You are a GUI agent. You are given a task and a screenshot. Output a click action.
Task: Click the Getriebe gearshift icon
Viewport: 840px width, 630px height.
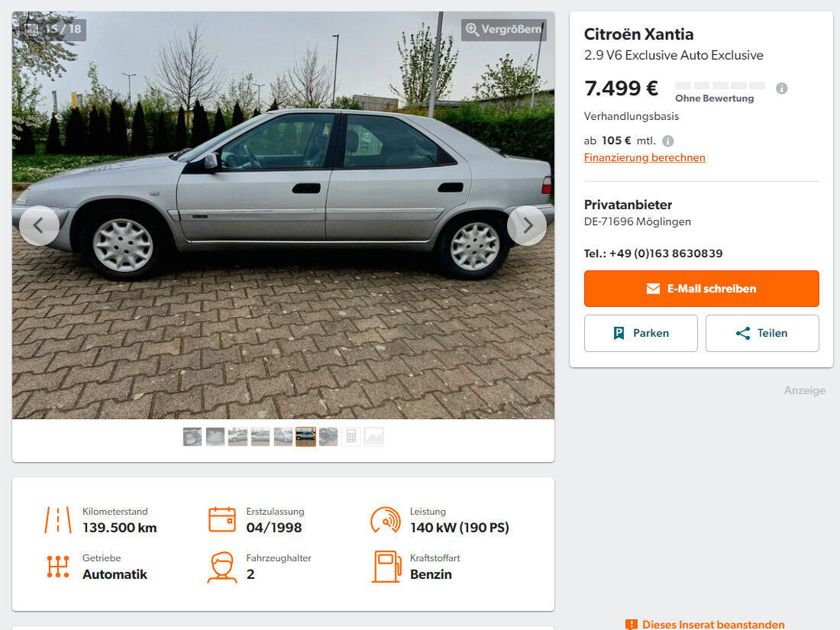click(x=58, y=567)
